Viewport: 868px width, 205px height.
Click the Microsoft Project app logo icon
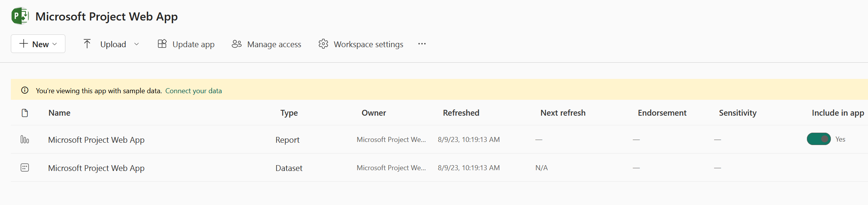pos(20,16)
